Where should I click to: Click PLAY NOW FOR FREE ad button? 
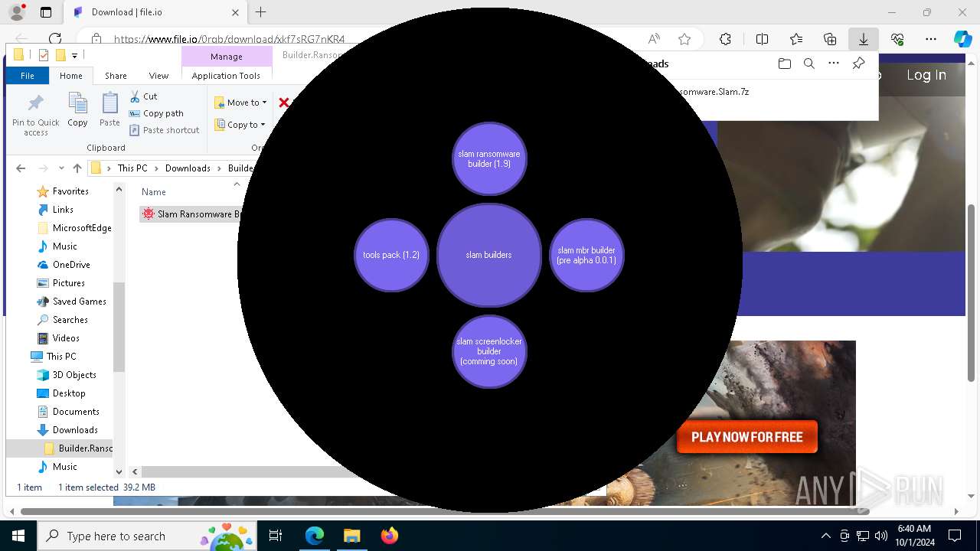click(747, 437)
